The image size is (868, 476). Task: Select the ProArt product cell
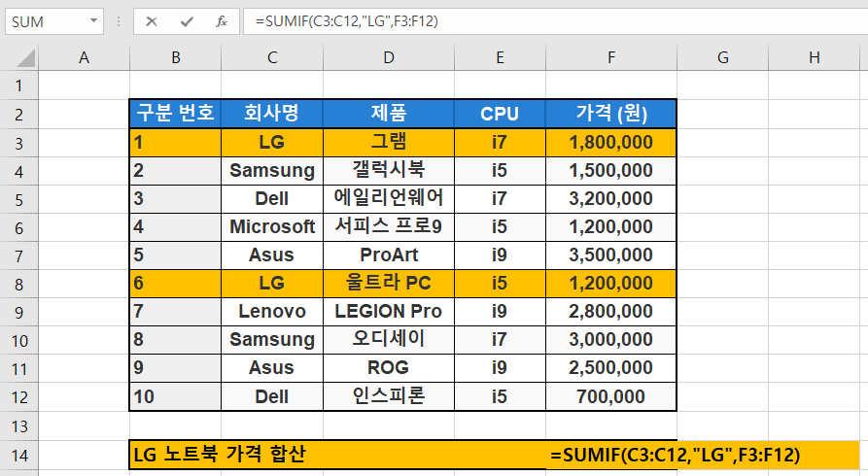(389, 255)
